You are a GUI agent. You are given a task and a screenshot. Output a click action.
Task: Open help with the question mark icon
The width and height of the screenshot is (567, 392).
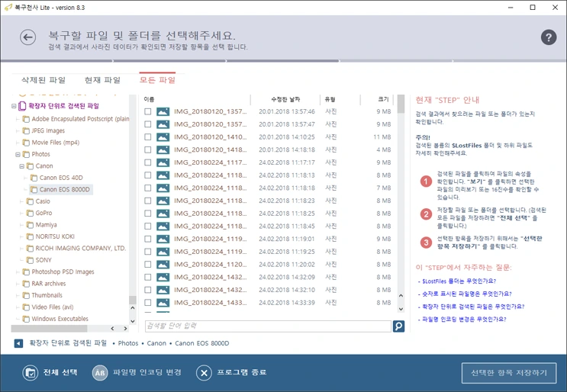[x=549, y=37]
